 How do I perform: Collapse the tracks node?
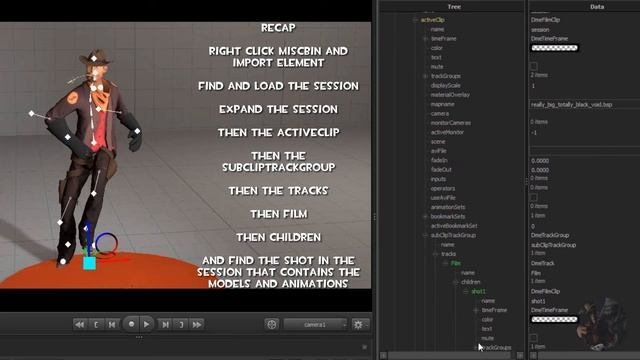pyautogui.click(x=436, y=254)
